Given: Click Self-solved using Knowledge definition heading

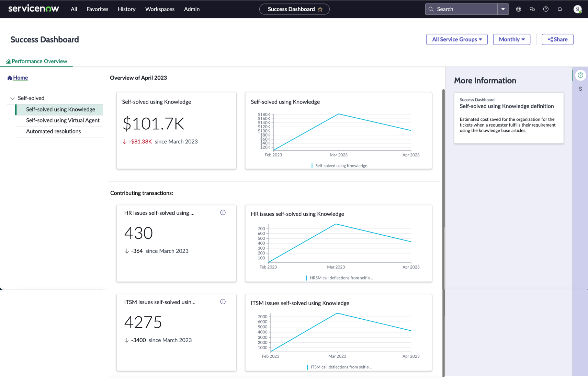Looking at the screenshot, I should 507,106.
